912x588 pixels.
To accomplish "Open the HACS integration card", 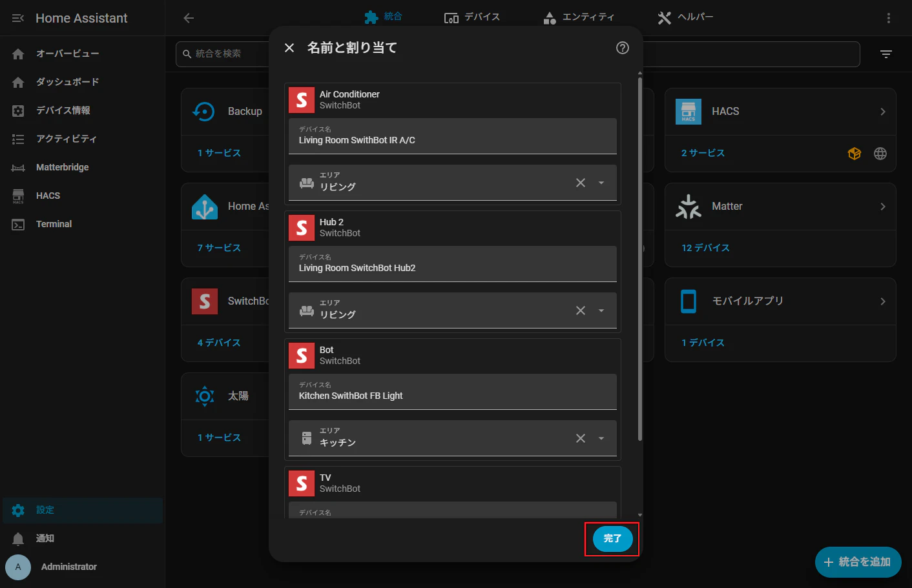I will (780, 112).
